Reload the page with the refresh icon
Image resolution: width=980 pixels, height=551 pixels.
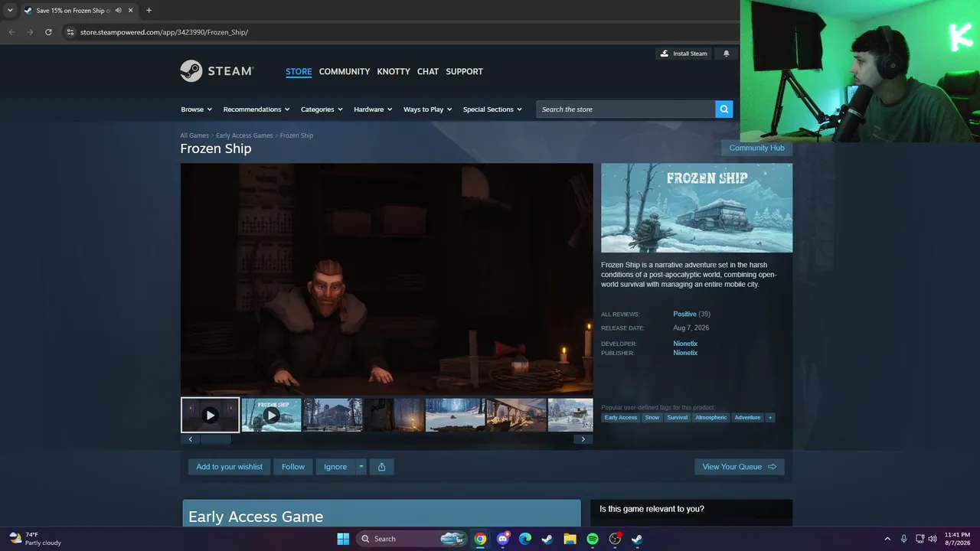tap(48, 32)
